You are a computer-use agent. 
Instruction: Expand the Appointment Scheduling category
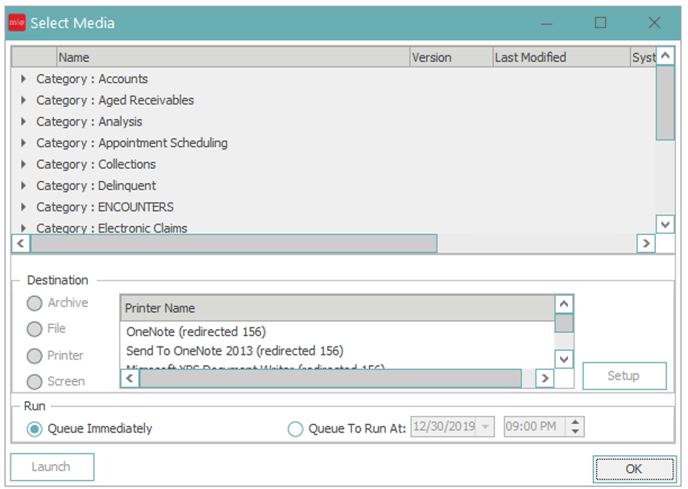[x=23, y=143]
